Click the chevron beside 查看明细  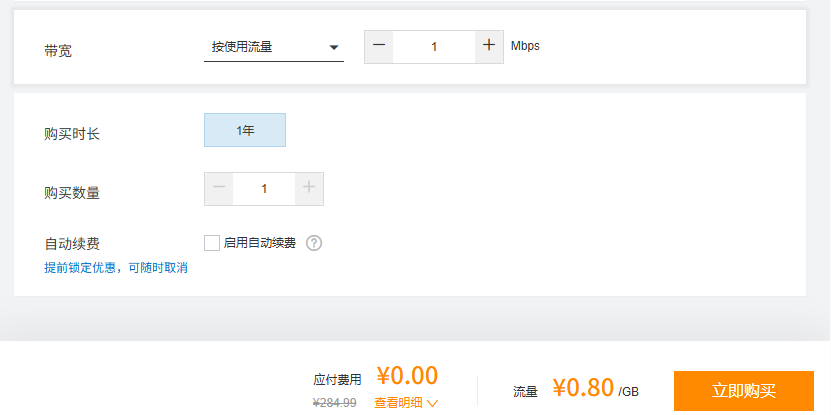432,403
